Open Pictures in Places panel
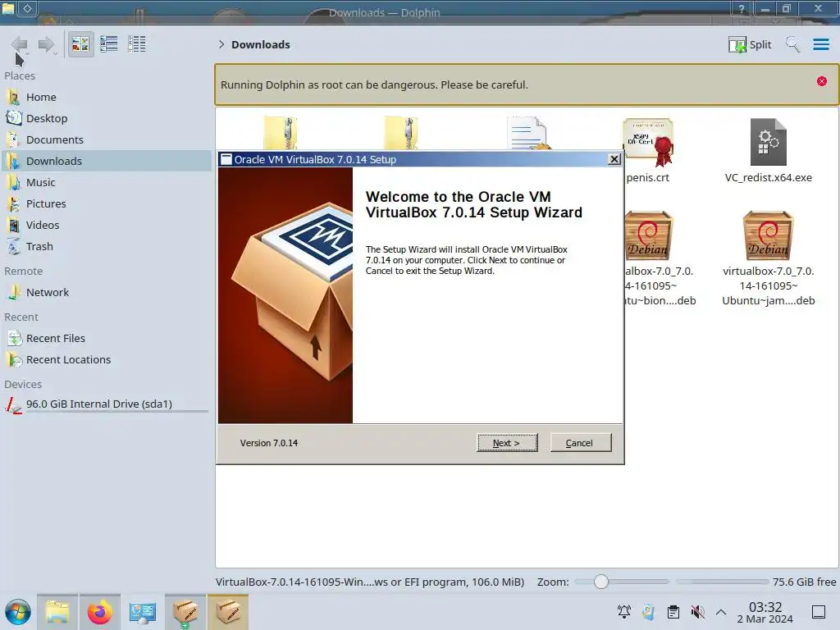 tap(107, 204)
